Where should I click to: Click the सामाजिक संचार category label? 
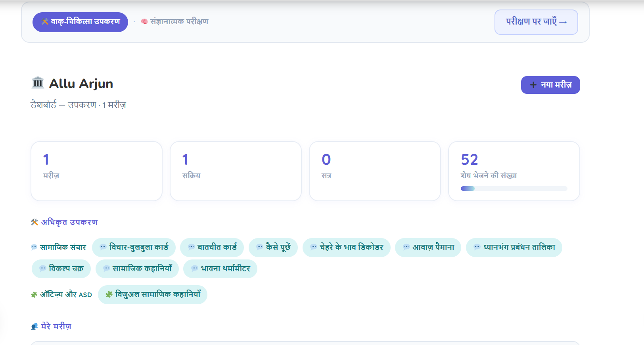pyautogui.click(x=63, y=248)
